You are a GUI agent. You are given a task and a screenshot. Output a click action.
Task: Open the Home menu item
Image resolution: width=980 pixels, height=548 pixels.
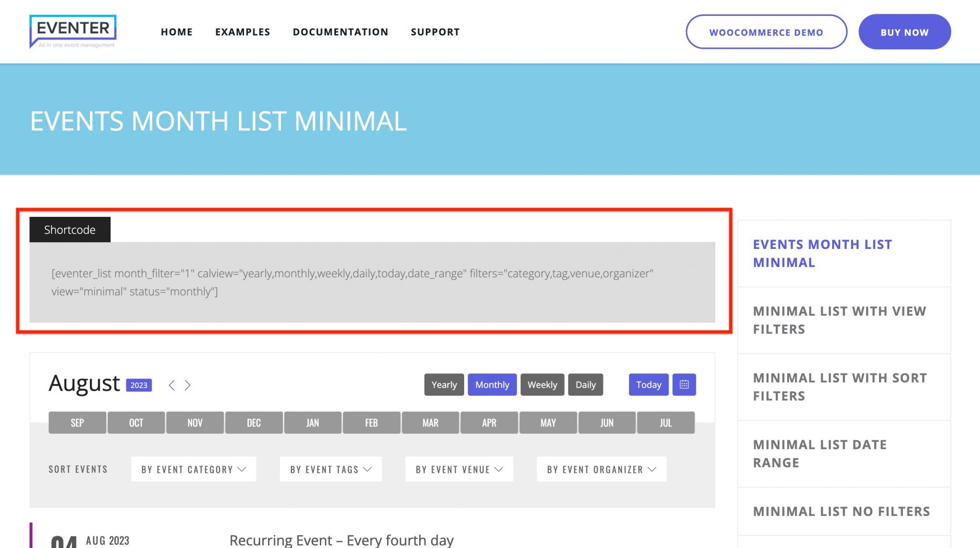(x=177, y=32)
